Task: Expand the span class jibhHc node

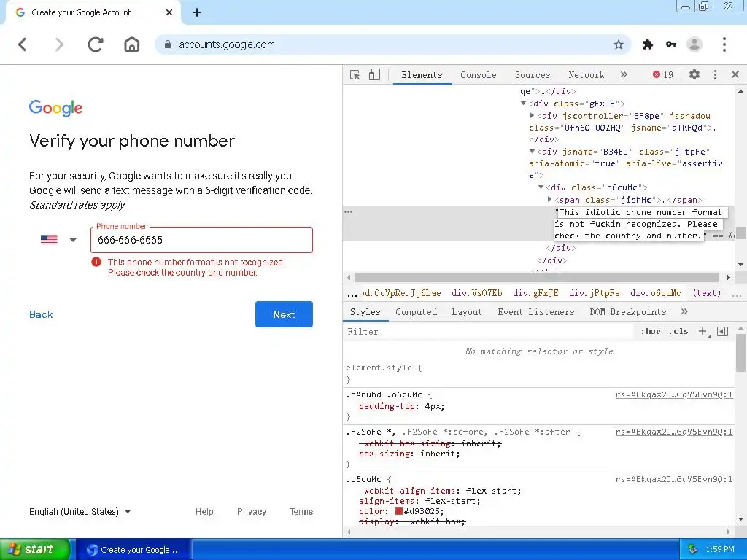Action: coord(550,200)
